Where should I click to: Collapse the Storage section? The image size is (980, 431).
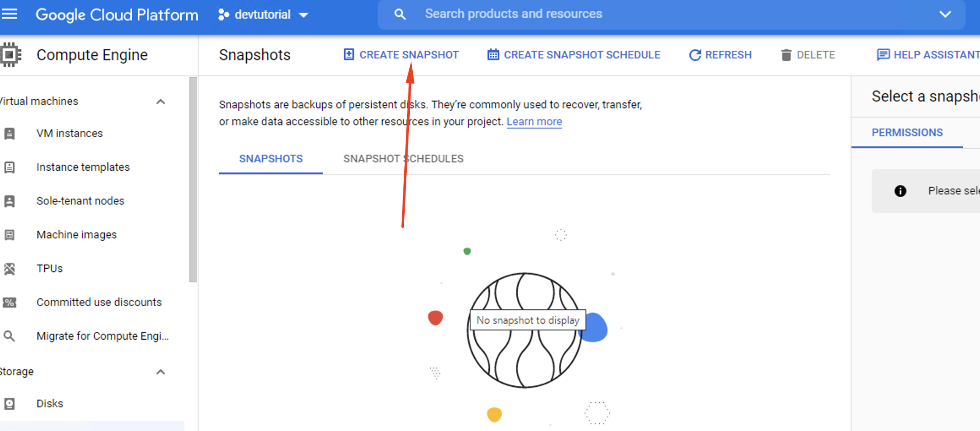click(x=161, y=372)
